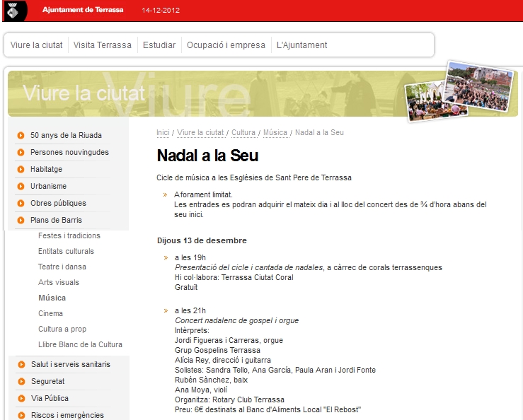Expand Salut i serveis sanitaris section
The height and width of the screenshot is (420, 523).
70,365
